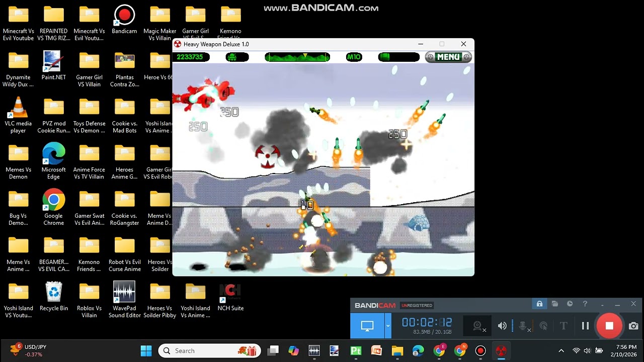The width and height of the screenshot is (644, 362).
Task: Select the Anime Force Vs TV Villain folder
Action: coord(89,161)
